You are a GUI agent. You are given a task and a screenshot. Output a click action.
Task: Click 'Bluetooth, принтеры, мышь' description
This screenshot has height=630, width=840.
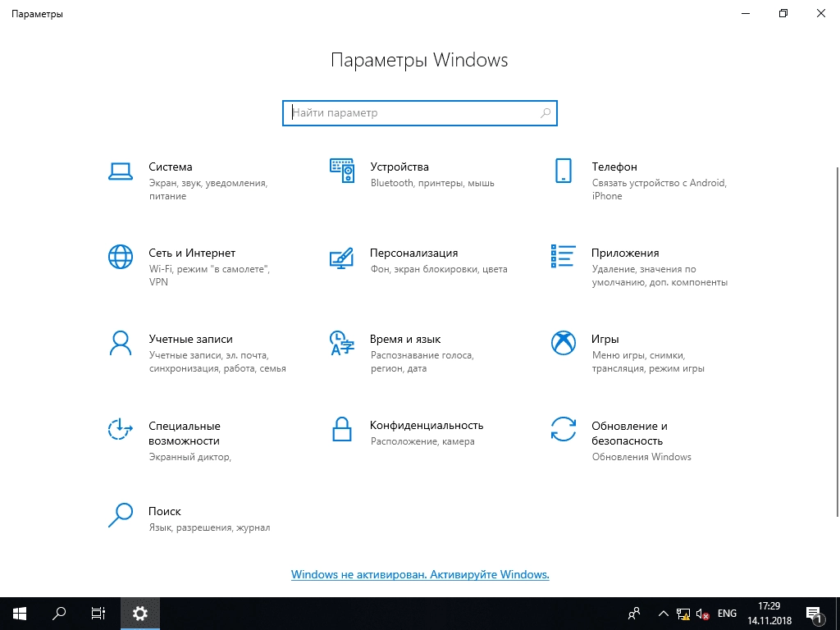pos(432,183)
